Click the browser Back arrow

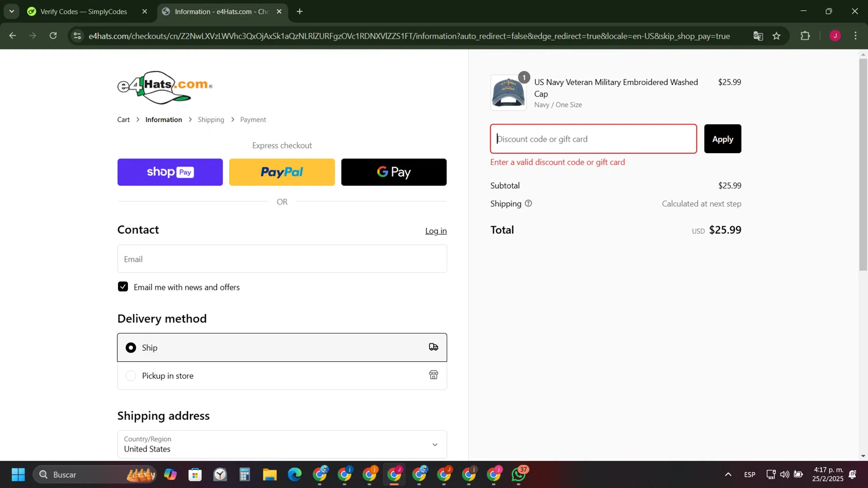pos(12,36)
